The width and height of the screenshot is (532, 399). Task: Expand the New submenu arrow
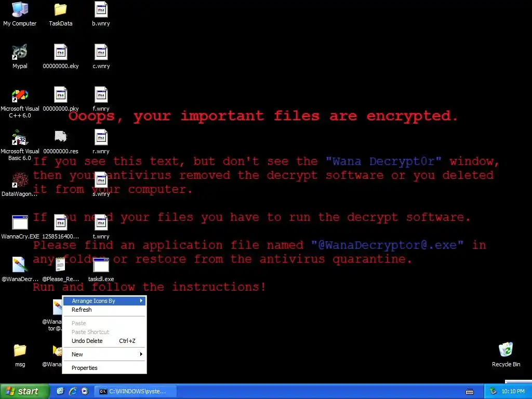point(141,354)
